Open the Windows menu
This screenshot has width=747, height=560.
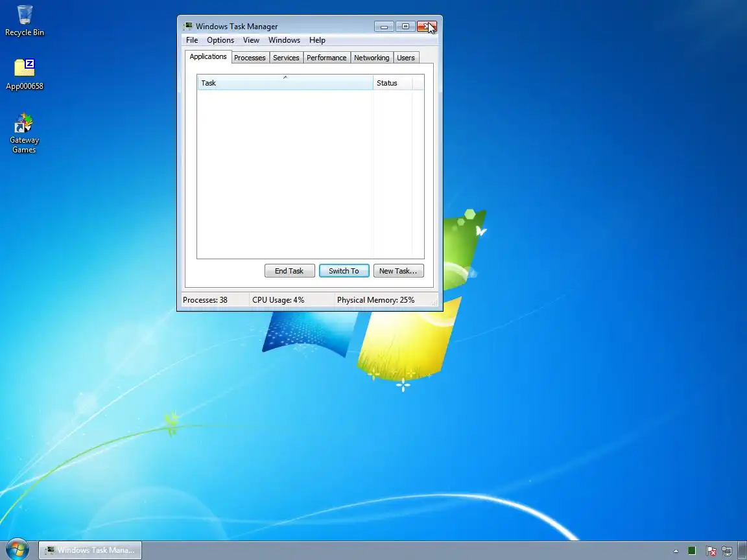point(285,40)
